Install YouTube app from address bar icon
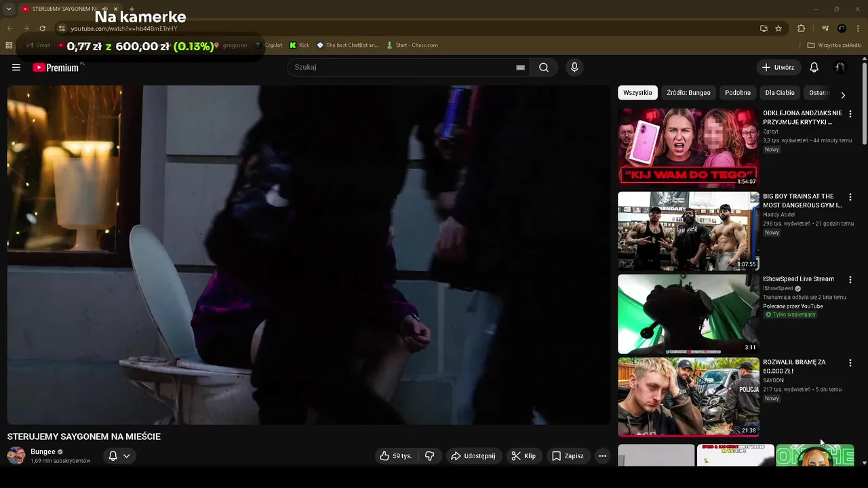 [x=764, y=28]
